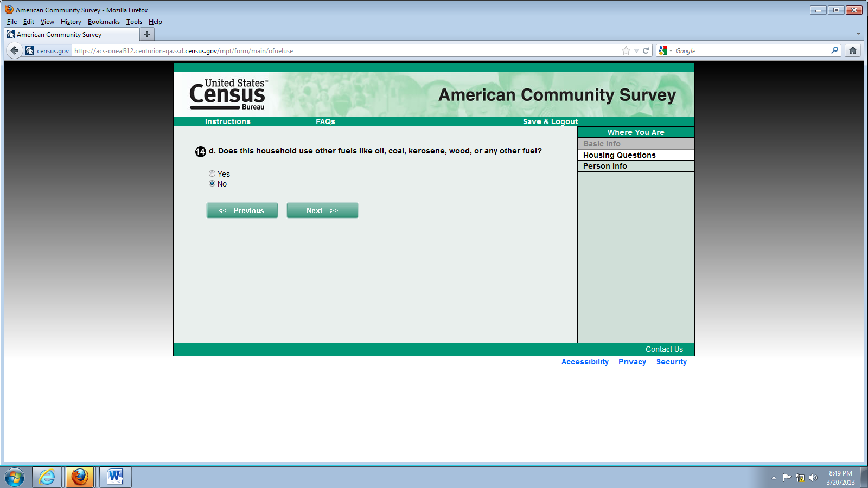Image resolution: width=868 pixels, height=488 pixels.
Task: Open Microsoft Word from taskbar
Action: (115, 477)
